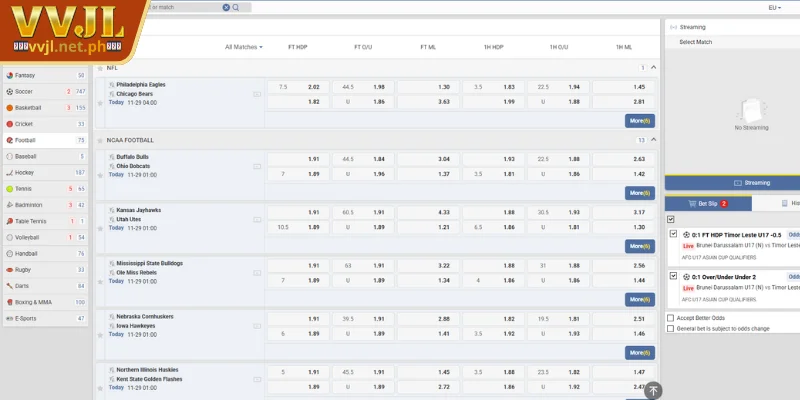Click More(6) for Nebraska Cornhuskers match
Image resolution: width=800 pixels, height=400 pixels.
pyautogui.click(x=640, y=353)
